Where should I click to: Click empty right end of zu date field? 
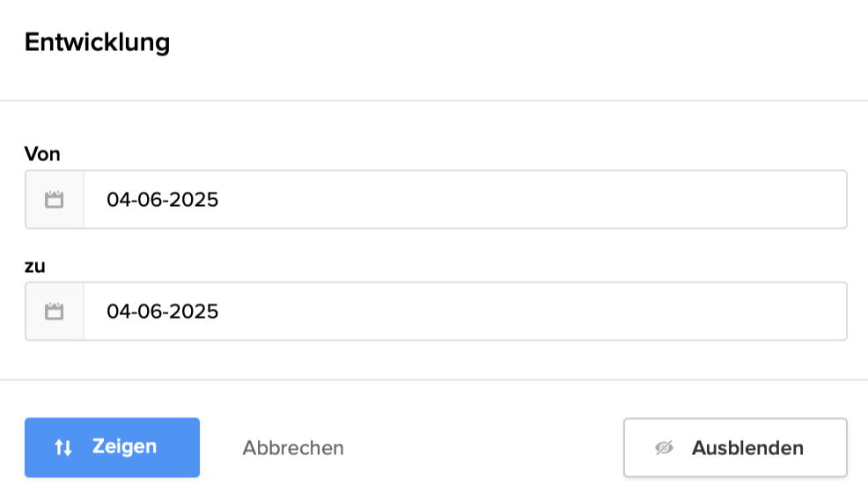pos(792,312)
